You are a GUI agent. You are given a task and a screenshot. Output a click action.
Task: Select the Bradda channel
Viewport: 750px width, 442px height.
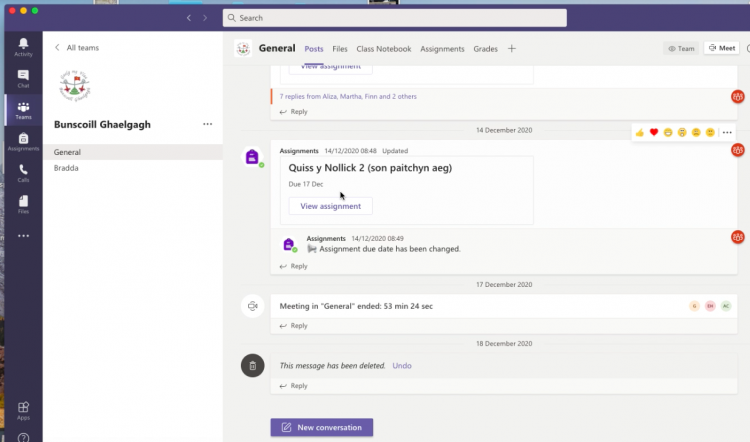tap(132, 168)
